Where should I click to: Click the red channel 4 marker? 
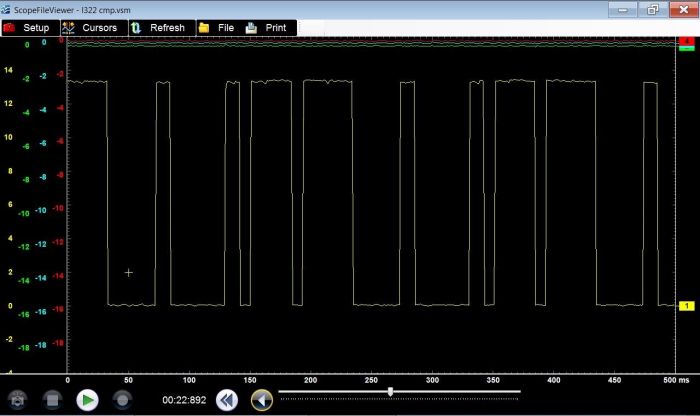coord(687,41)
